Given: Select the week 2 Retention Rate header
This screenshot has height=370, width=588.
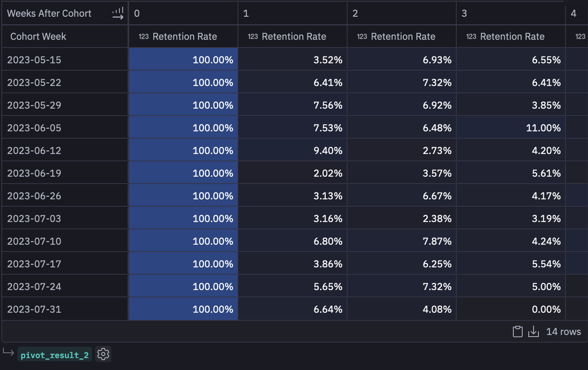Looking at the screenshot, I should [403, 36].
